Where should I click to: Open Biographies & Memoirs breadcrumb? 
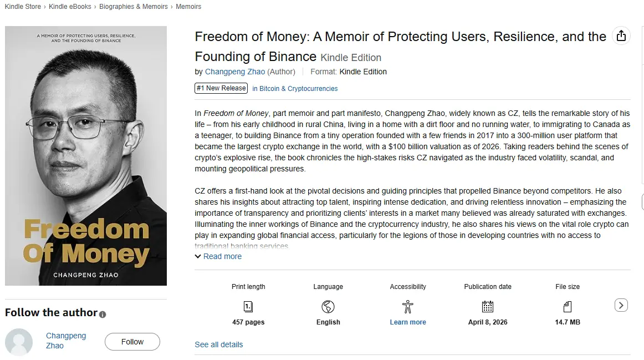pos(134,7)
